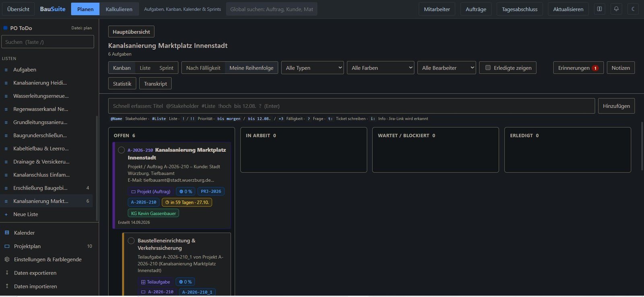Click the Projektplan sidebar icon

point(7,246)
